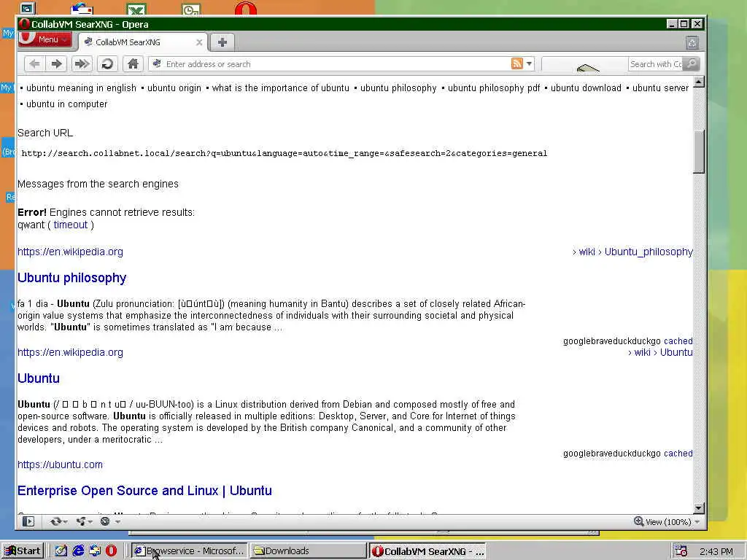This screenshot has height=560, width=747.
Task: Open the Opera desktop shortcut icon
Action: click(x=246, y=8)
